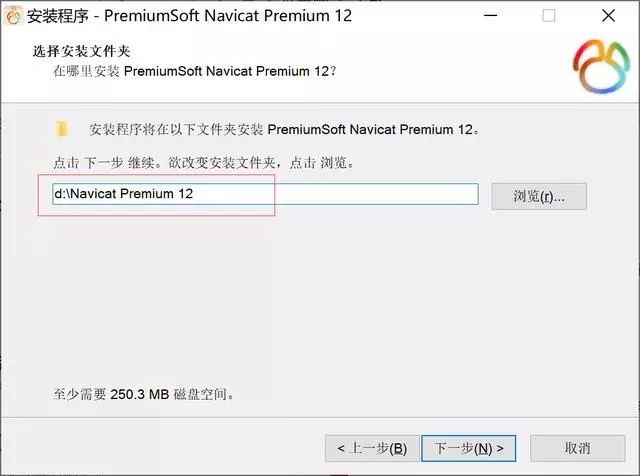Viewport: 640px width, 476px height.
Task: Cancel installation with 取消 button
Action: 577,448
